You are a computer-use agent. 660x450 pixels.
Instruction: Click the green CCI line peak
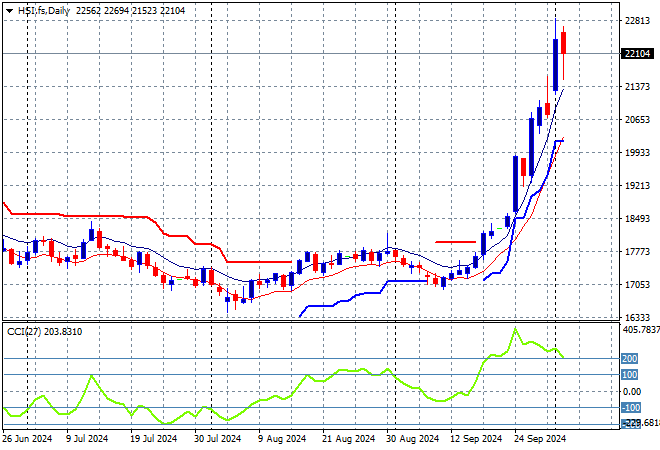pos(516,329)
